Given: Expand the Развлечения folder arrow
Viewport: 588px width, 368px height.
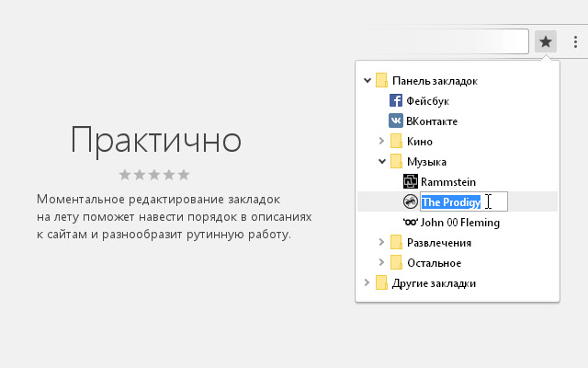Looking at the screenshot, I should pyautogui.click(x=382, y=242).
